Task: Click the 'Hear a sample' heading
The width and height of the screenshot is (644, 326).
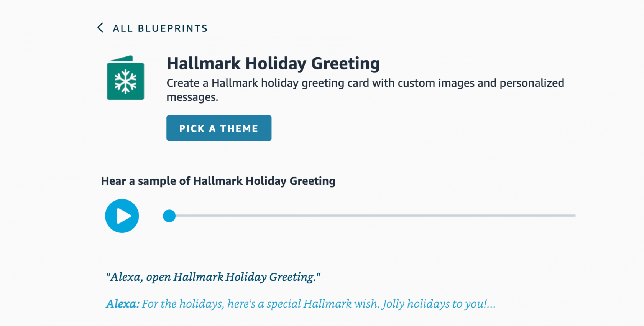Action: [x=218, y=181]
